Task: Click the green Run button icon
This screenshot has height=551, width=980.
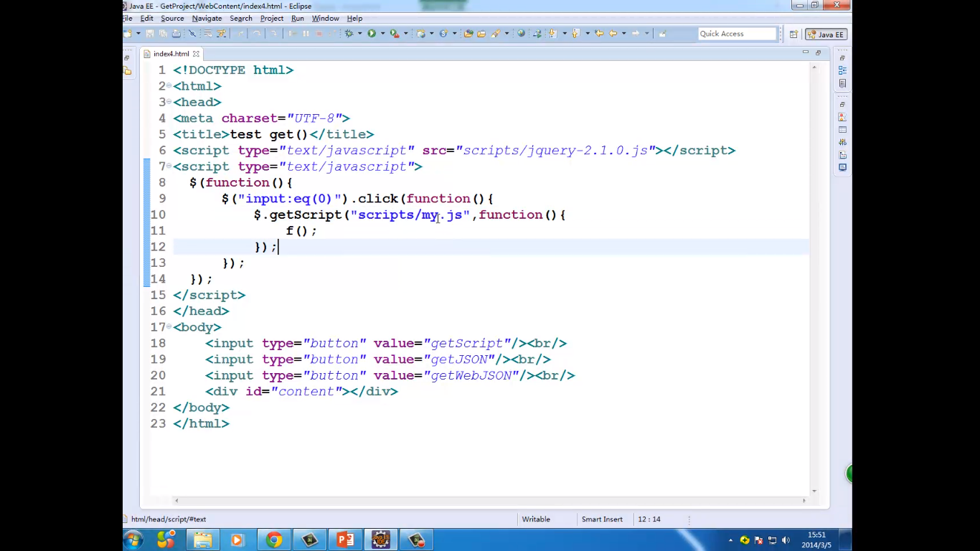Action: [372, 34]
